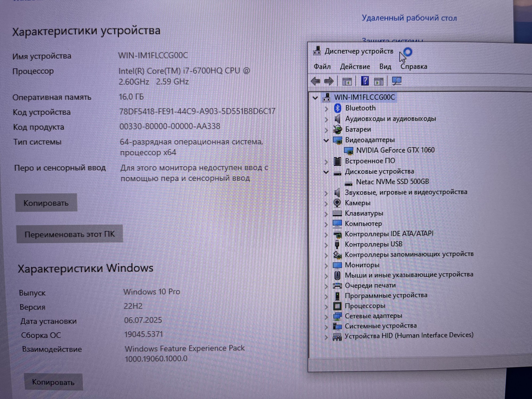The height and width of the screenshot is (399, 532).
Task: Click the Переименовать этот ПК button
Action: (x=70, y=234)
